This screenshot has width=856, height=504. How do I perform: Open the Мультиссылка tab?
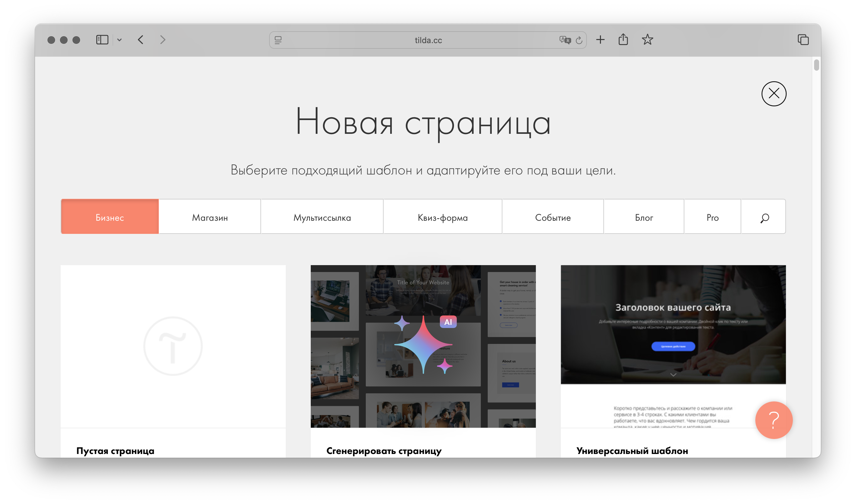322,216
